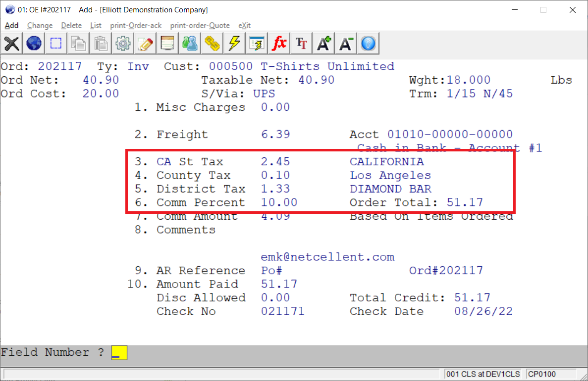588x381 pixels.
Task: Click the AR Reference value Po#
Action: tap(271, 271)
